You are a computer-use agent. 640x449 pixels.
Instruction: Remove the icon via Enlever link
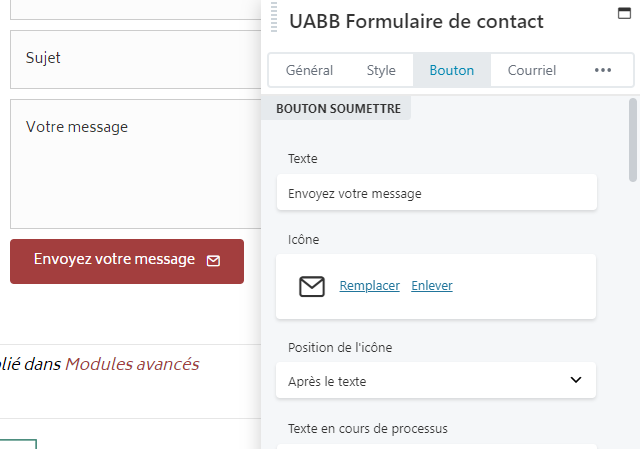[x=431, y=286]
